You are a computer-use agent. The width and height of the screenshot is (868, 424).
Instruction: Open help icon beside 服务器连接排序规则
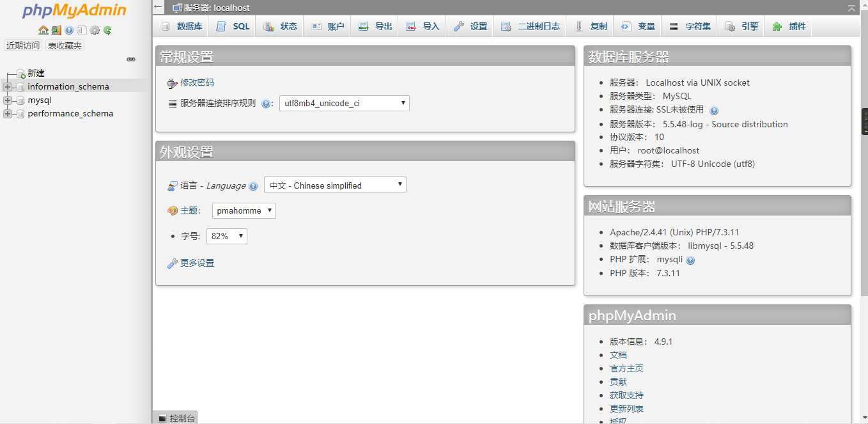point(266,104)
